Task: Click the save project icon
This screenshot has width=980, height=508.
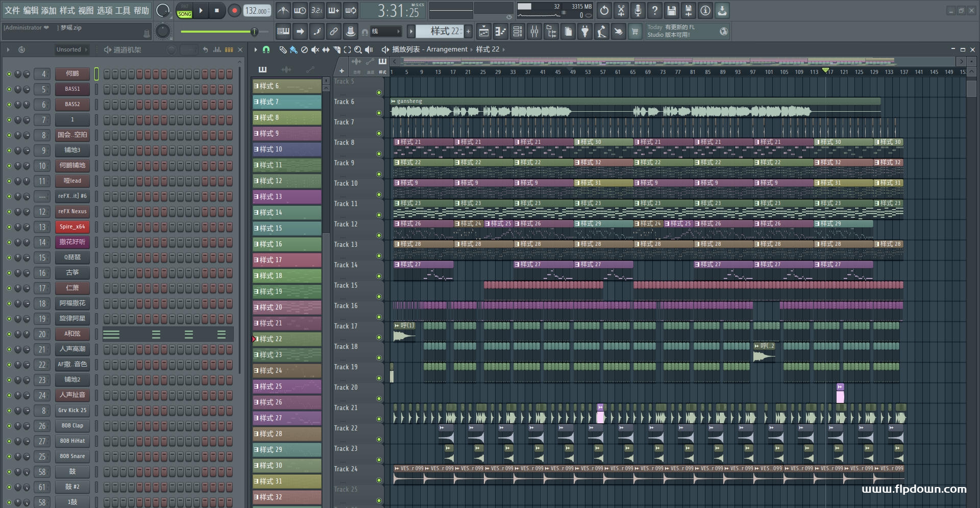Action: point(672,10)
